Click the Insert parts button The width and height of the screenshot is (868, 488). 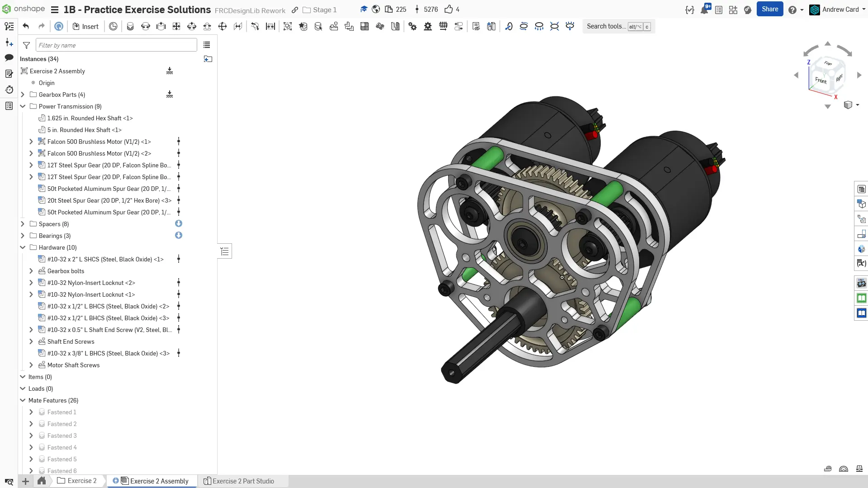[85, 26]
